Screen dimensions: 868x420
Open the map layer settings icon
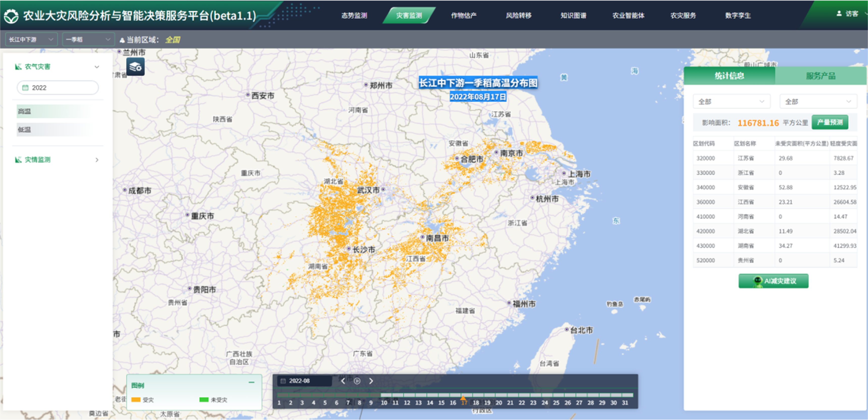point(136,66)
